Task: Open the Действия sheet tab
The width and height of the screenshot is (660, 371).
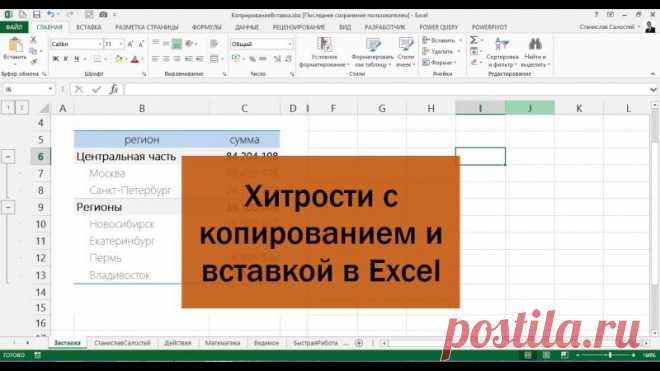Action: [x=178, y=343]
